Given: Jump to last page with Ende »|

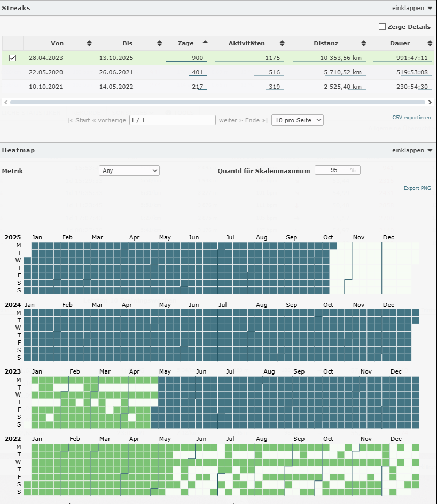Looking at the screenshot, I should click(x=258, y=120).
